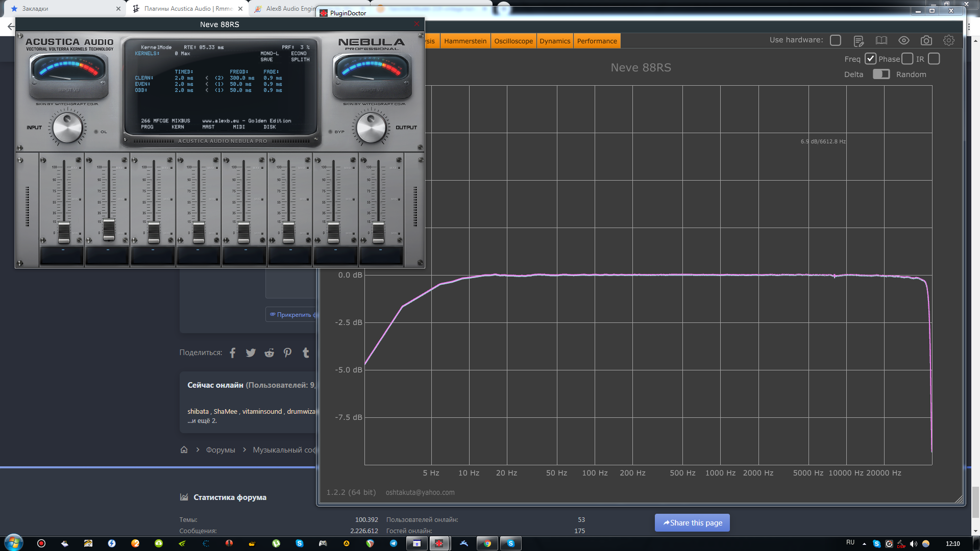Open PluginDoctor settings gear
The width and height of the screenshot is (980, 551).
(949, 41)
